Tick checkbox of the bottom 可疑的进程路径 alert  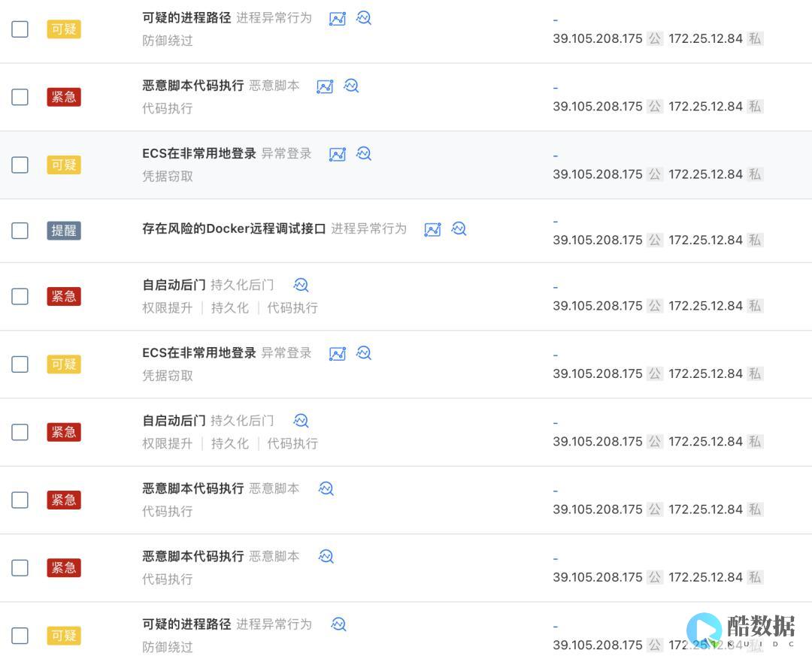coord(20,636)
